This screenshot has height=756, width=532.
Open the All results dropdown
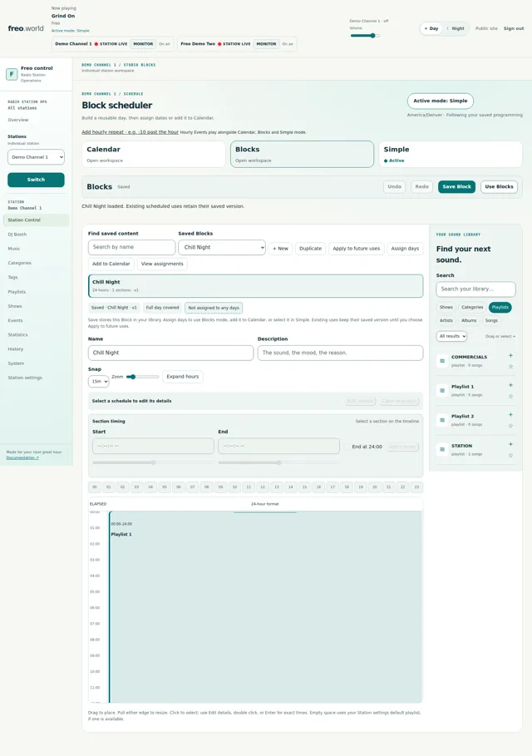(452, 336)
